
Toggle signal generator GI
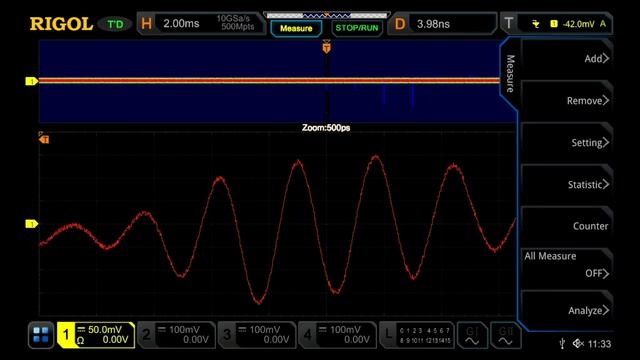click(x=472, y=335)
